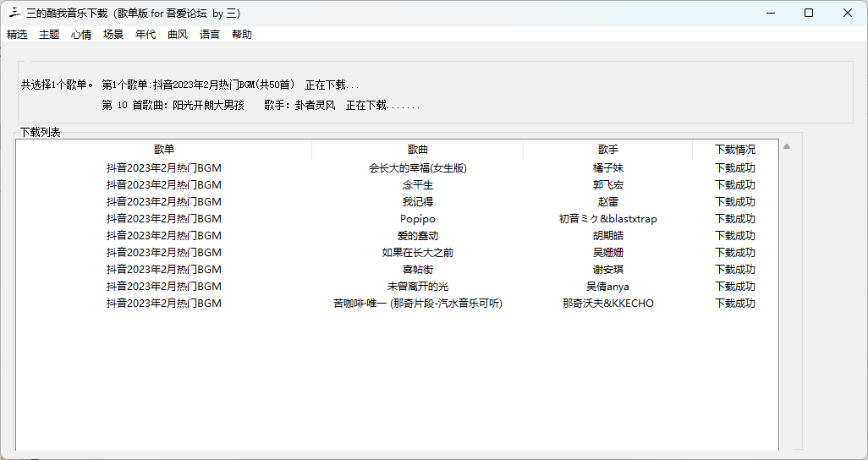
Task: Click singer 初音ミク&blastxtrap
Action: (x=607, y=219)
